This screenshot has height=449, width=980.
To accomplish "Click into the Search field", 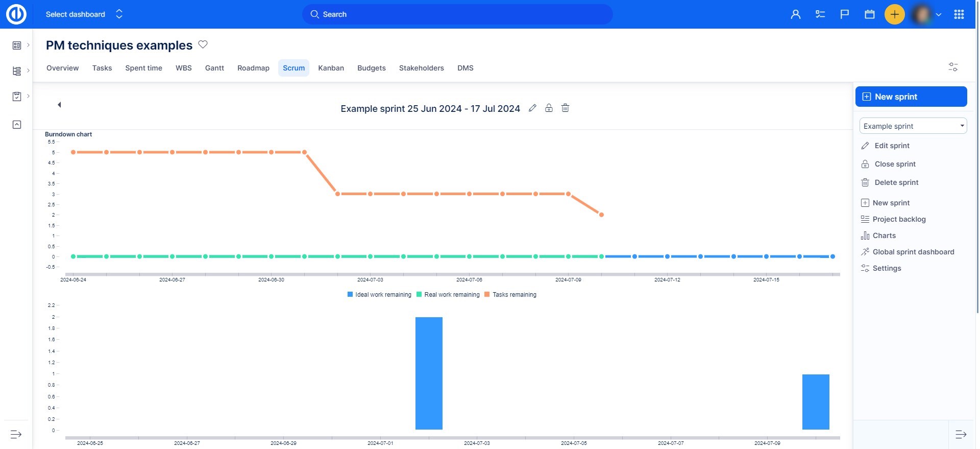I will coord(457,14).
